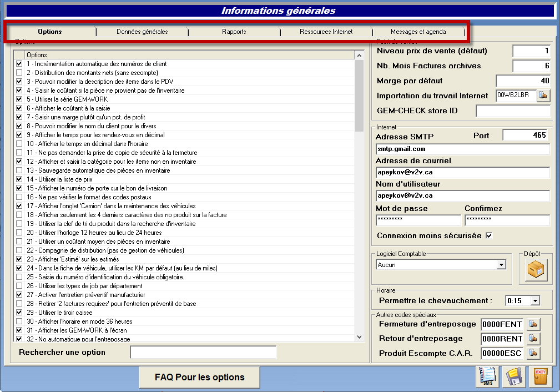The image size is (560, 392).
Task: Click the Confirmez password field
Action: coord(507,220)
